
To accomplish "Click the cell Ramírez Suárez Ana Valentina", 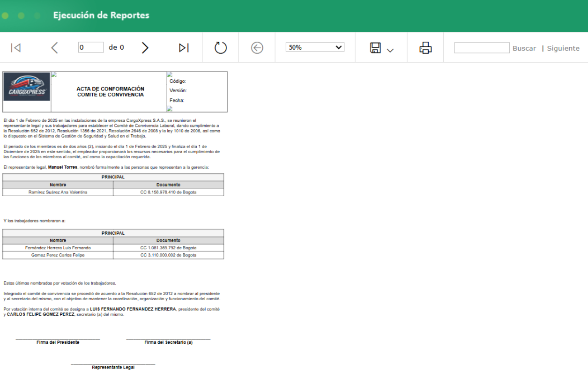I will coord(58,192).
